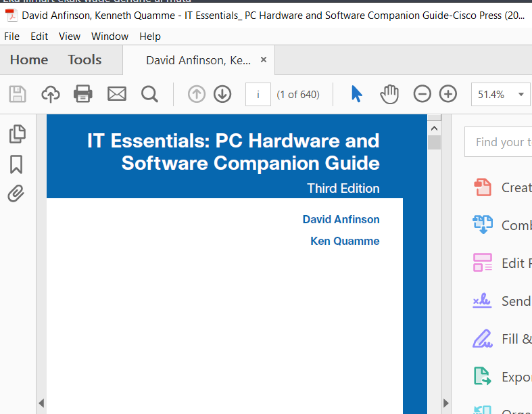This screenshot has height=414, width=532.
Task: Collapse the left navigation pane arrow
Action: [41, 403]
